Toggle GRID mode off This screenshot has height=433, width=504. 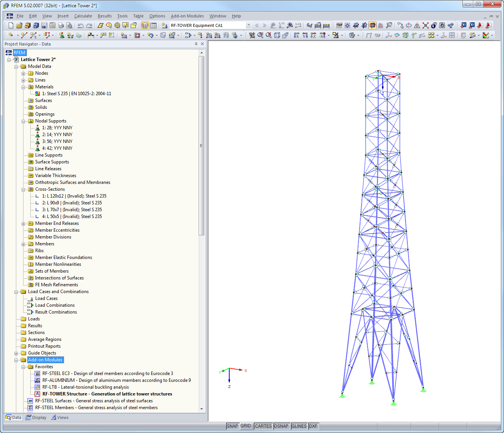[246, 426]
